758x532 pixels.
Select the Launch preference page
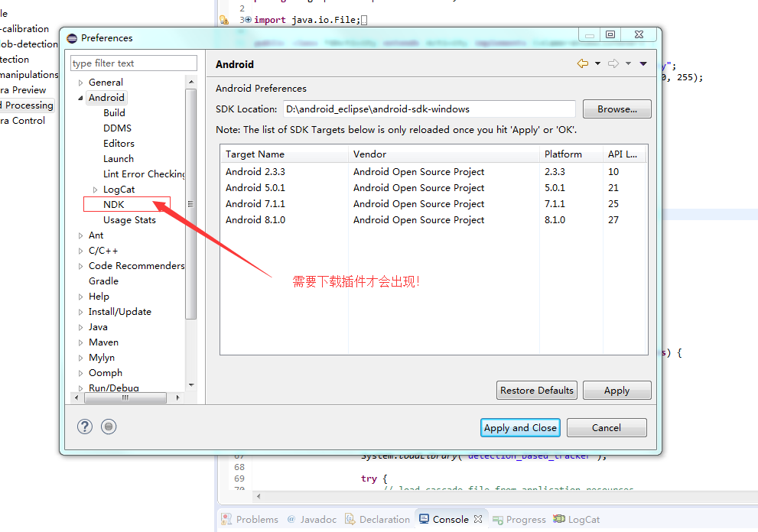coord(119,159)
